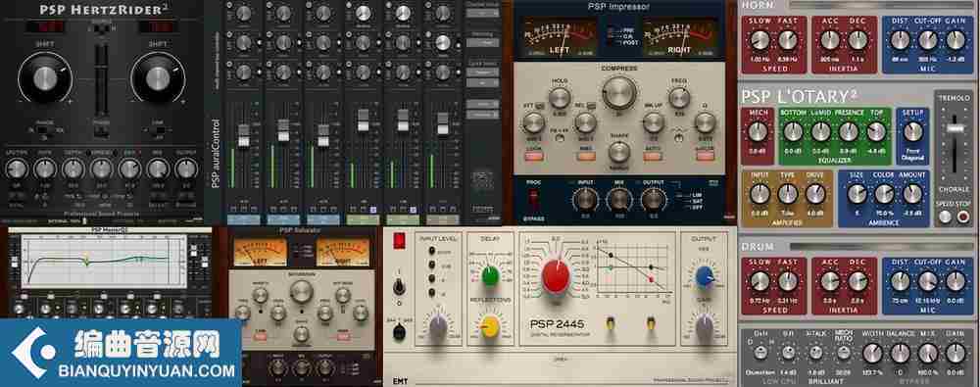Click the horn CUT-OFF mic knob
The image size is (980, 387).
click(927, 40)
